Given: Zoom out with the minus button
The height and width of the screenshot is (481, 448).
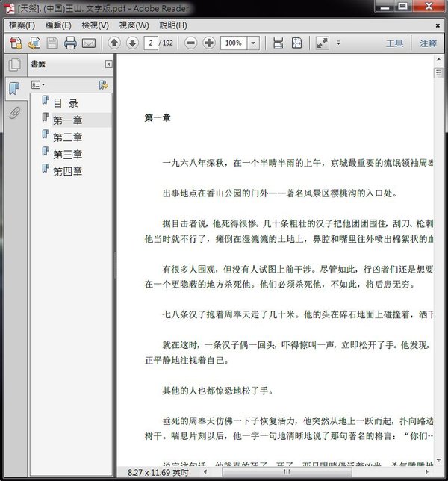Looking at the screenshot, I should [190, 43].
